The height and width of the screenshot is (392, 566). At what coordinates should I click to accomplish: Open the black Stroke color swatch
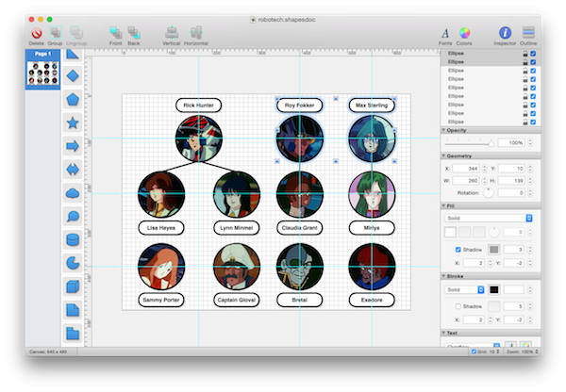point(494,289)
